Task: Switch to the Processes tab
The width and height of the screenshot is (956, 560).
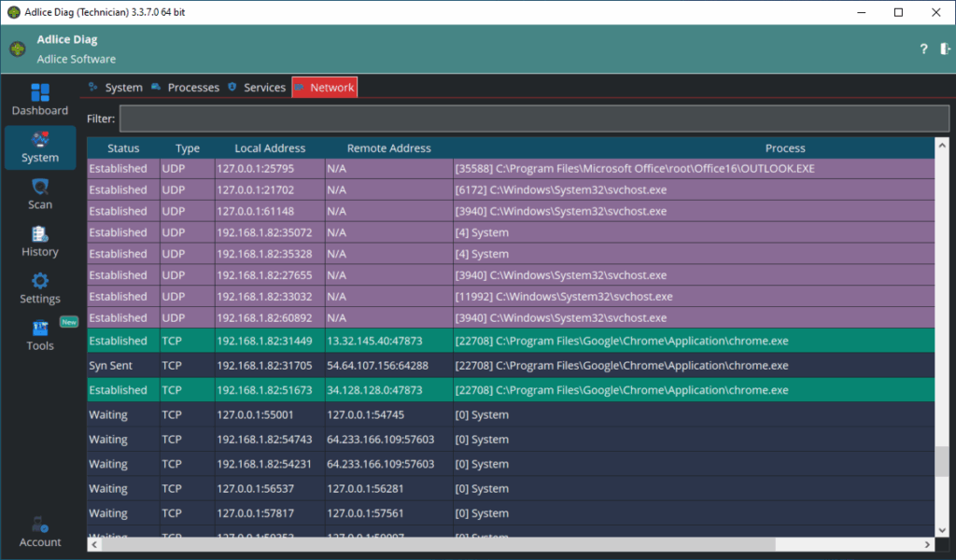Action: [x=185, y=88]
